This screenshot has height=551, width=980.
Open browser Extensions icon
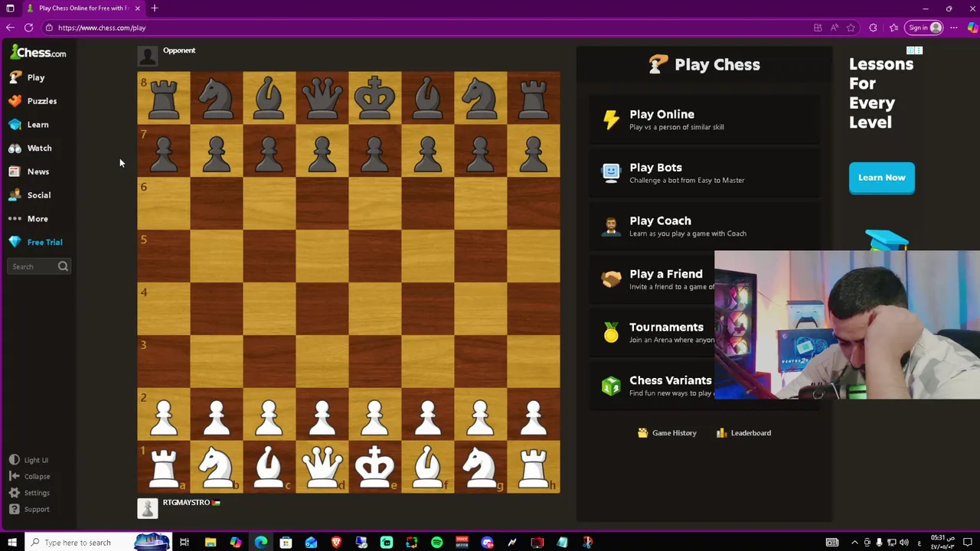point(873,28)
